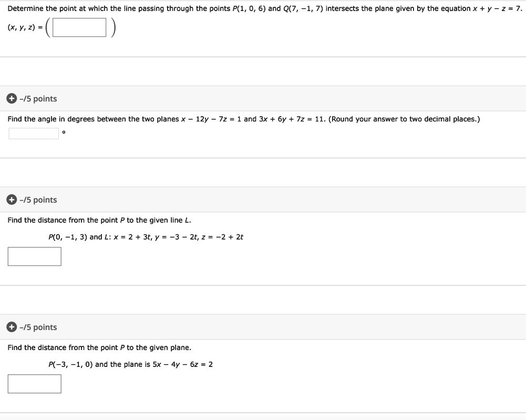Click the degree symbol after the angle box
The image size is (526, 420).
pos(64,133)
